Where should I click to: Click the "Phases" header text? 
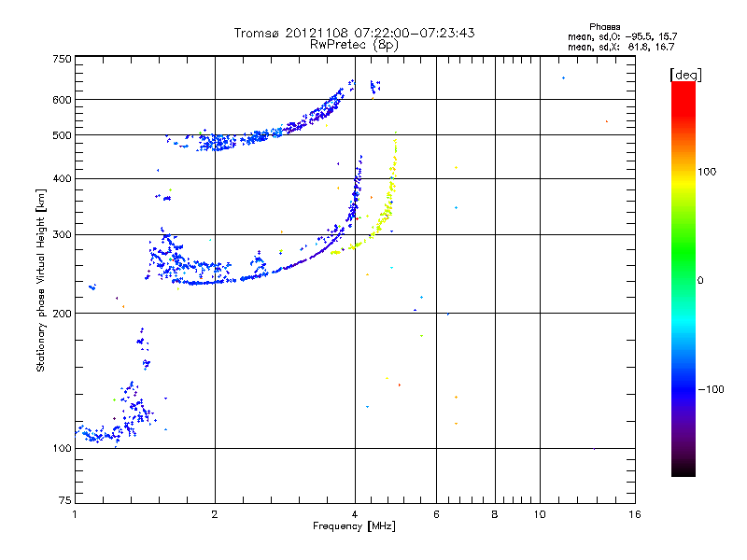[x=604, y=27]
